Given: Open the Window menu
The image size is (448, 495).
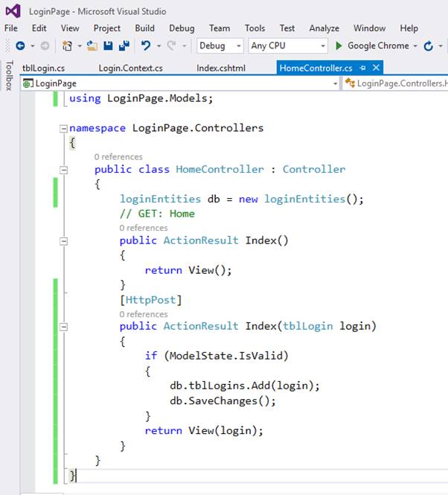Looking at the screenshot, I should coord(369,28).
